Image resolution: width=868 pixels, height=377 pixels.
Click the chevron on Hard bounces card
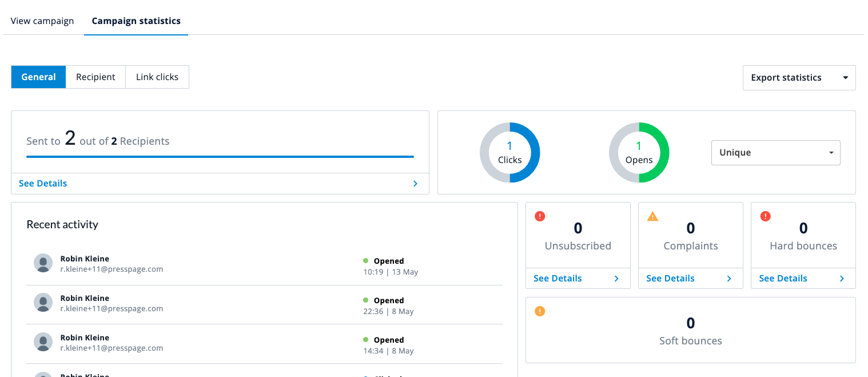click(842, 279)
